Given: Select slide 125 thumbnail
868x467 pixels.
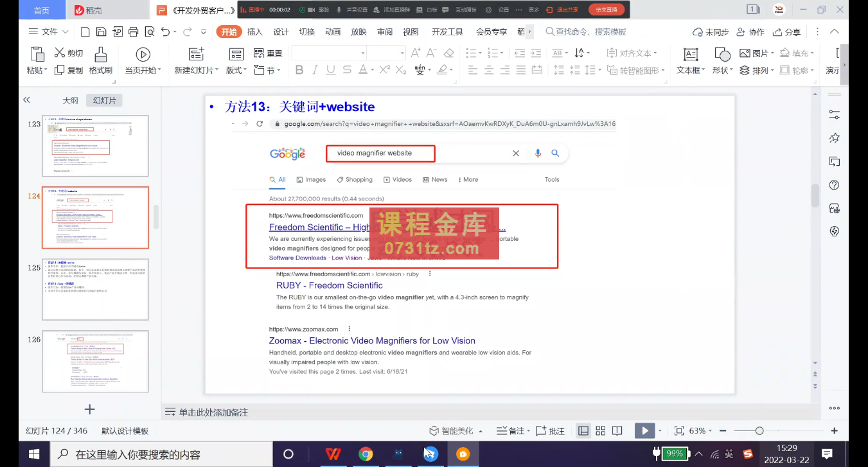Looking at the screenshot, I should pyautogui.click(x=95, y=289).
